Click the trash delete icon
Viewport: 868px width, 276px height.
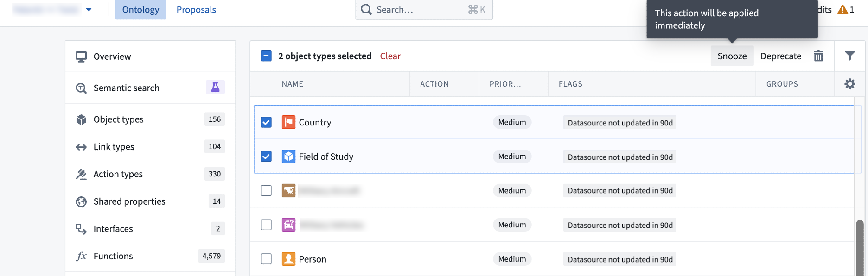tap(818, 56)
